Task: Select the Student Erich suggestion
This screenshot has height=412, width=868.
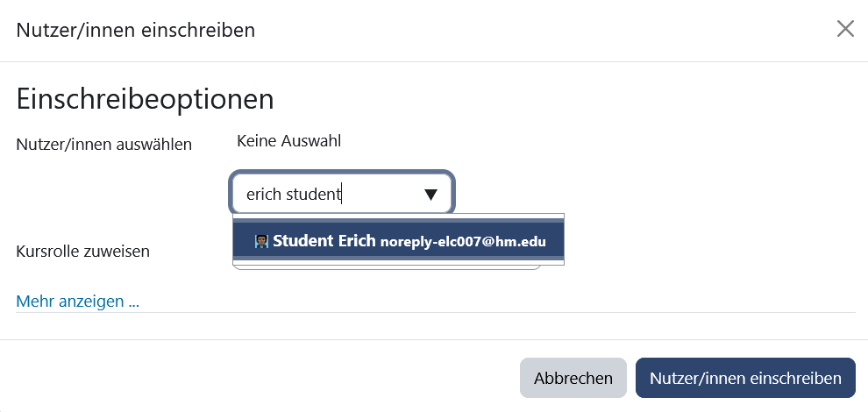Action: (x=399, y=241)
